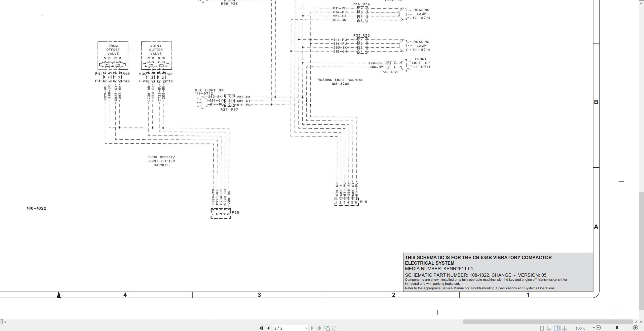Jump to the last page

pos(319,328)
